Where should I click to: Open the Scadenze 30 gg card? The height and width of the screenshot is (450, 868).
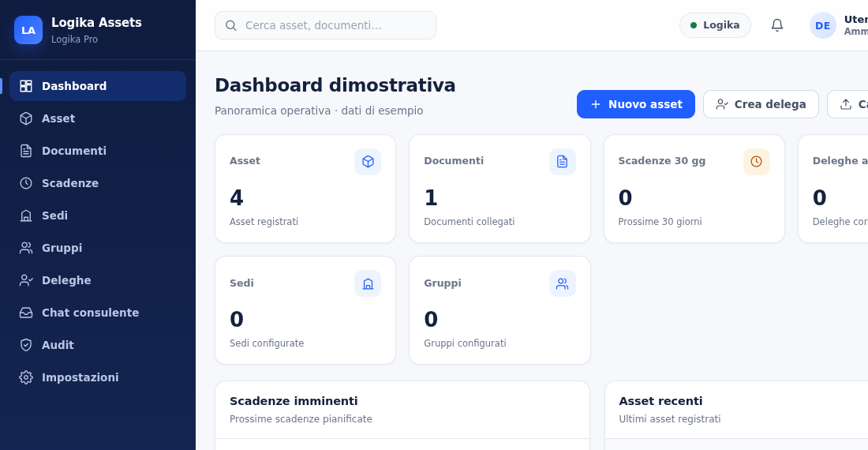pyautogui.click(x=694, y=189)
